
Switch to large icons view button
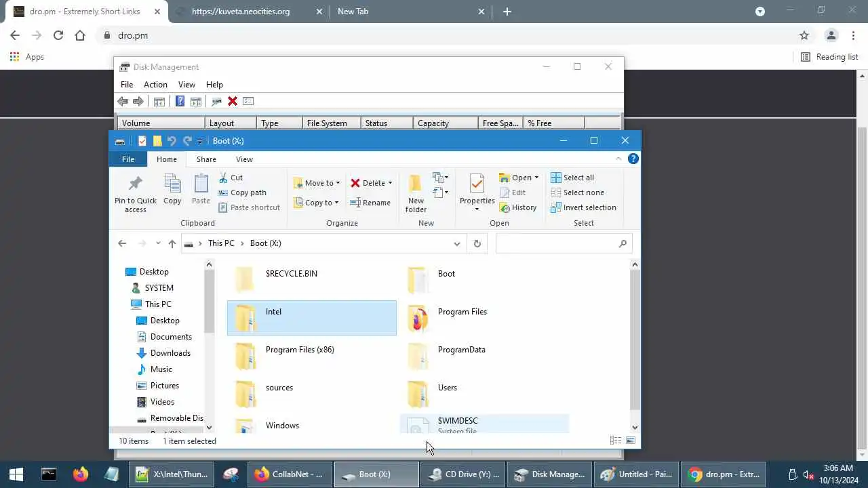point(631,441)
